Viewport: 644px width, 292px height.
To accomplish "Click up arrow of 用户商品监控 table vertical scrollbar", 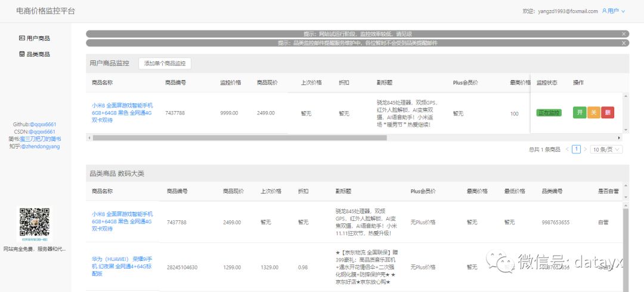I will pos(626,96).
